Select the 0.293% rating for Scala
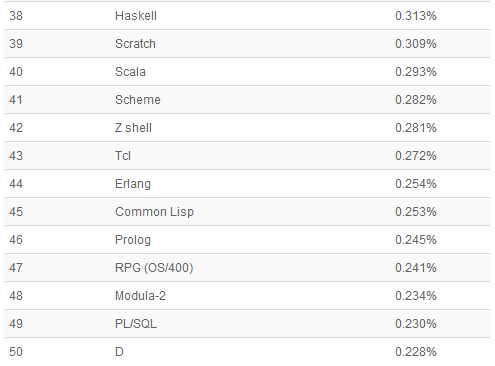 (x=416, y=72)
